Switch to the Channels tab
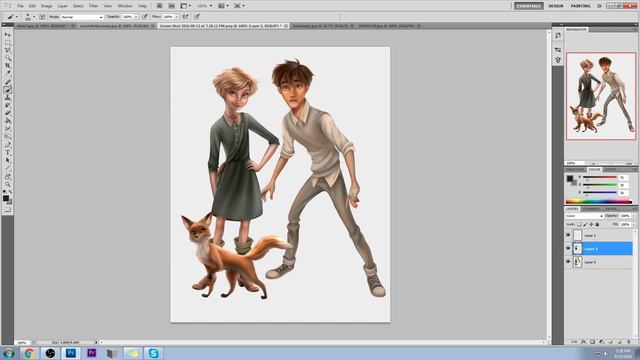The height and width of the screenshot is (360, 640). [591, 209]
